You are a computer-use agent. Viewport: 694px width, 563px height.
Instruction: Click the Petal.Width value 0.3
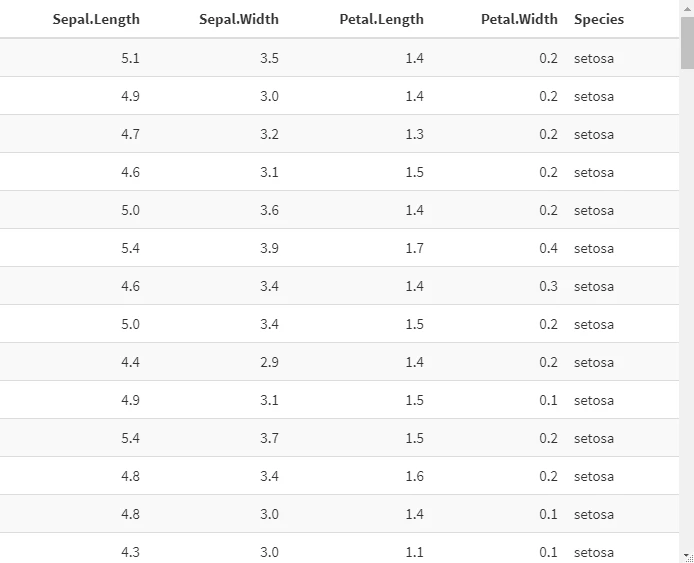pyautogui.click(x=548, y=286)
